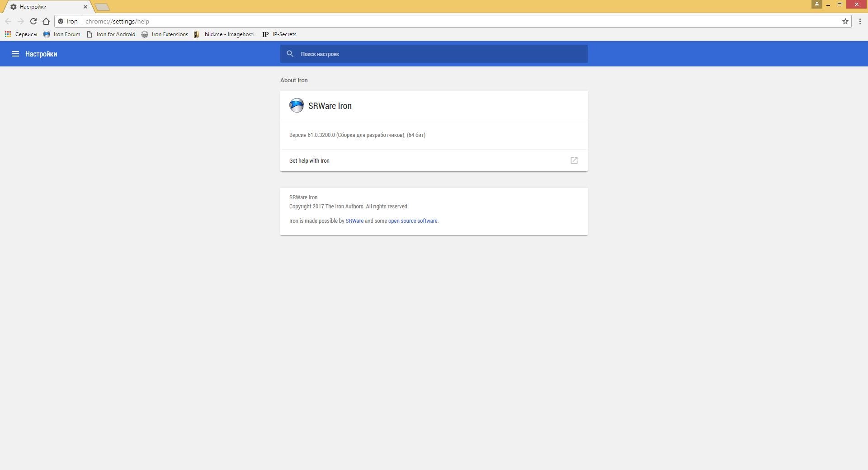Open a new tab
Screen dimensions: 868x470
click(x=102, y=7)
